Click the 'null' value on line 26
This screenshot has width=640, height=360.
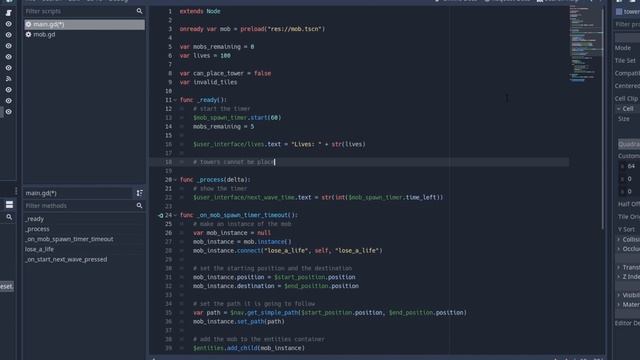tap(264, 233)
